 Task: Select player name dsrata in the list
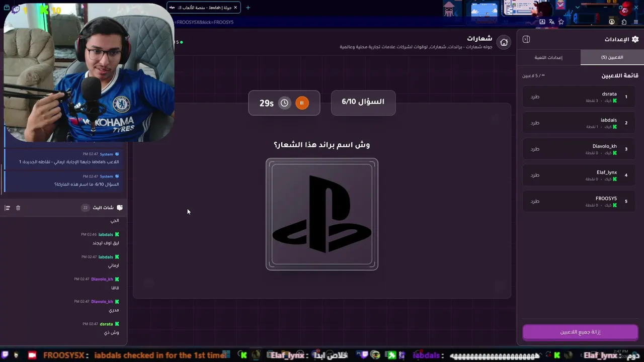pyautogui.click(x=609, y=94)
